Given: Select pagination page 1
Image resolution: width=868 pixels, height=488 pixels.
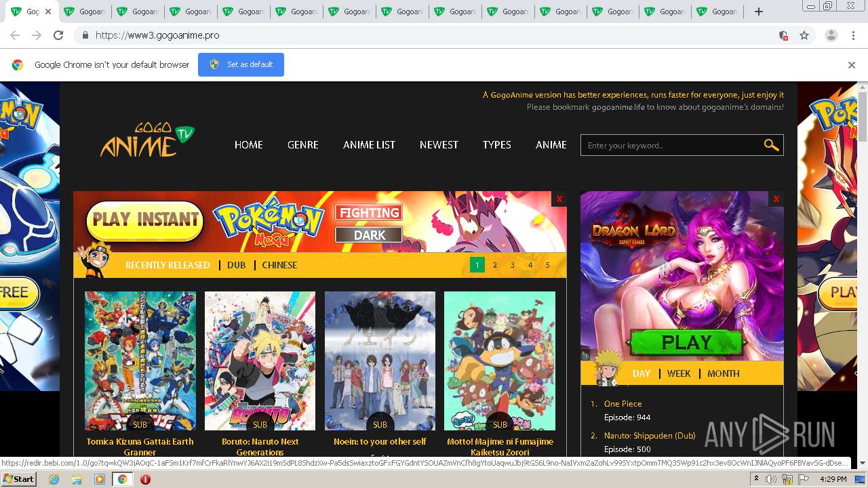Looking at the screenshot, I should [x=477, y=265].
